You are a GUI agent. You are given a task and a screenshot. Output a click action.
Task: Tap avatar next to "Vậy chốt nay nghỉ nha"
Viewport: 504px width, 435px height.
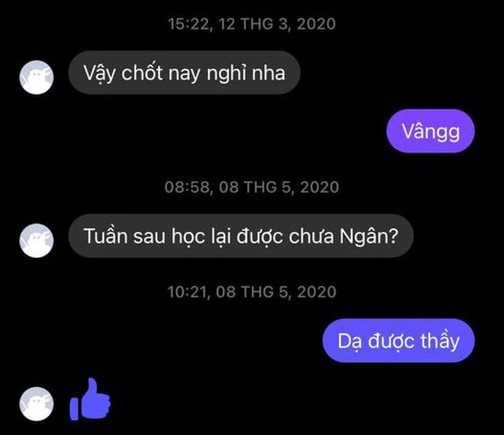[37, 77]
